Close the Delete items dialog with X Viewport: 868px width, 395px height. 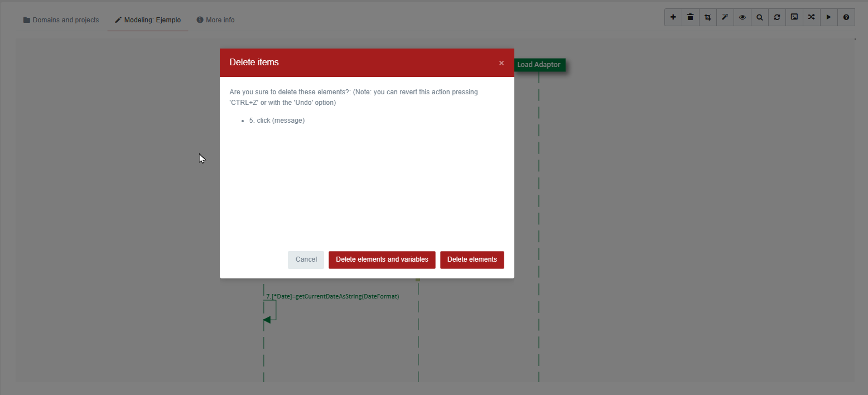point(501,63)
